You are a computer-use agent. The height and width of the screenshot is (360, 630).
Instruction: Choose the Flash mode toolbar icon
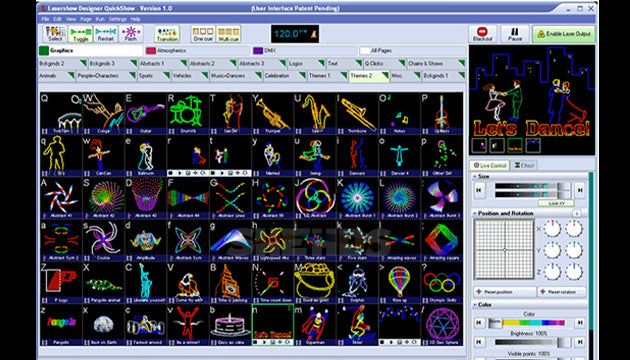pyautogui.click(x=131, y=34)
